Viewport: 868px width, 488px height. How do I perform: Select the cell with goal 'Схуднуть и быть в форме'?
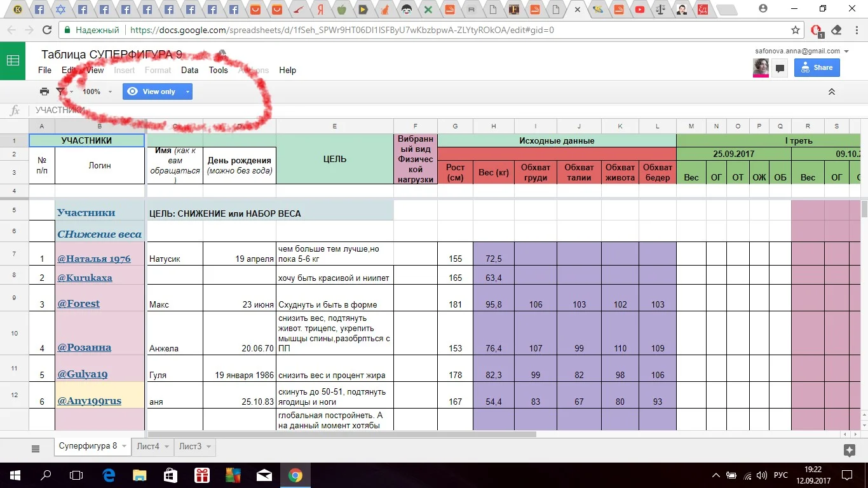tap(334, 299)
